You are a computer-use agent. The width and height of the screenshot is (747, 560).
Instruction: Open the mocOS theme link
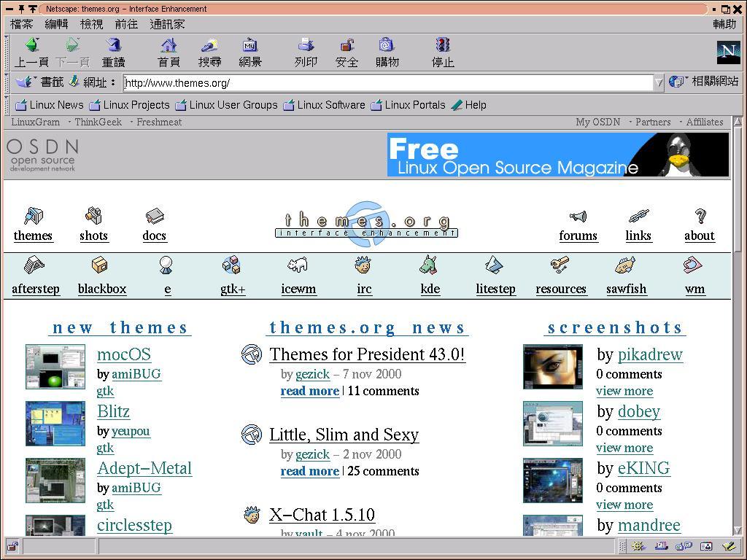pyautogui.click(x=124, y=354)
